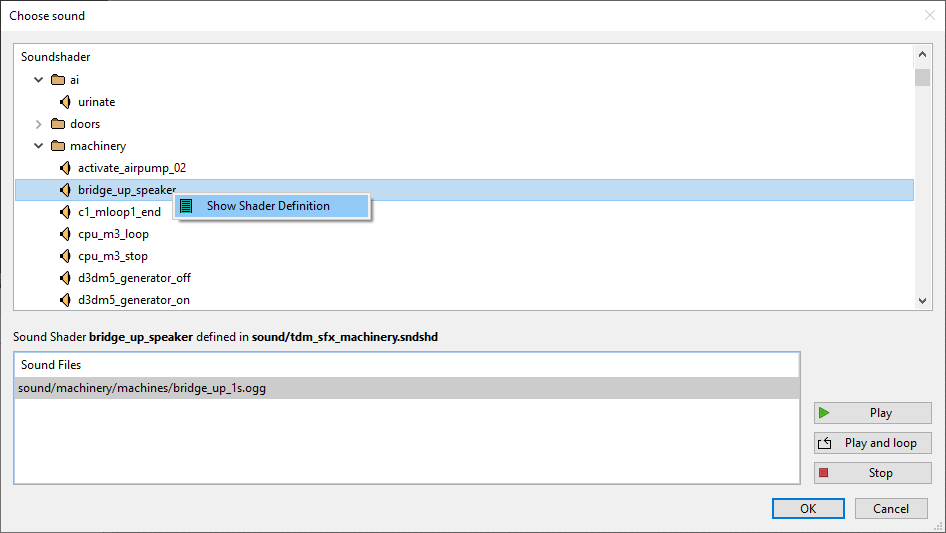Select the bridge_up_1s.ogg sound file row
This screenshot has height=533, width=946.
(x=142, y=388)
